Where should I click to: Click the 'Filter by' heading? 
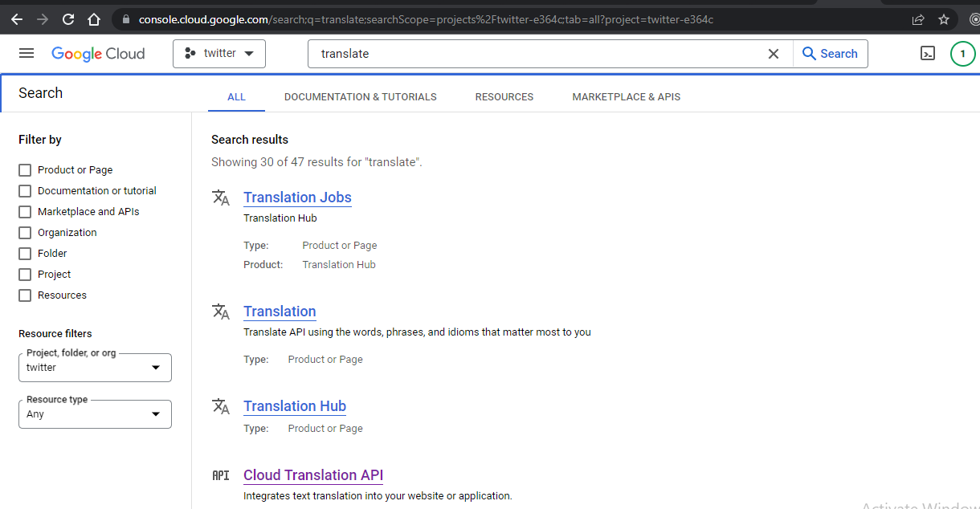coord(40,140)
